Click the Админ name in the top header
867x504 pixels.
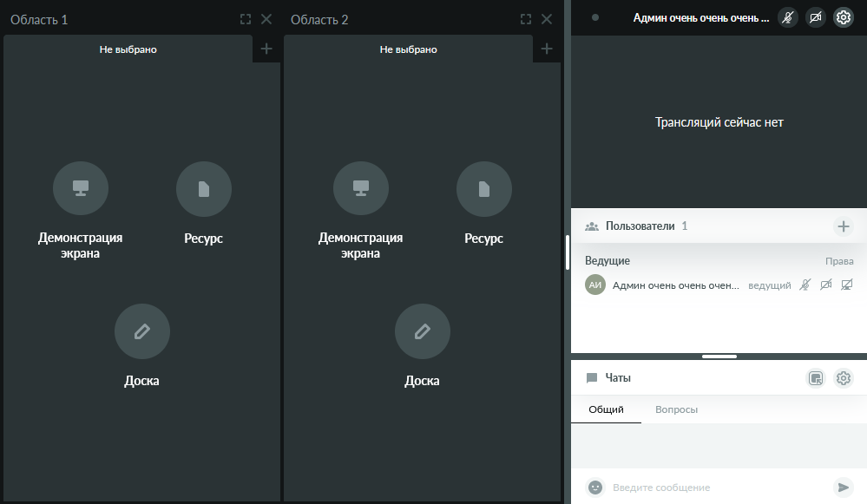click(x=701, y=18)
